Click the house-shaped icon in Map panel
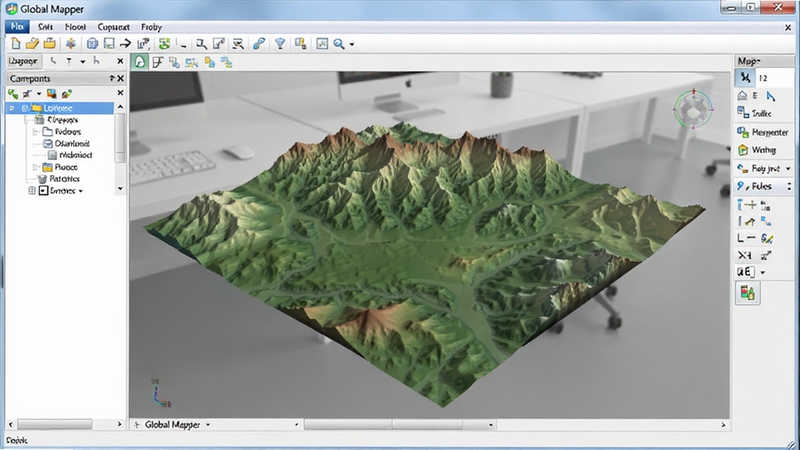The width and height of the screenshot is (800, 450). tap(742, 95)
